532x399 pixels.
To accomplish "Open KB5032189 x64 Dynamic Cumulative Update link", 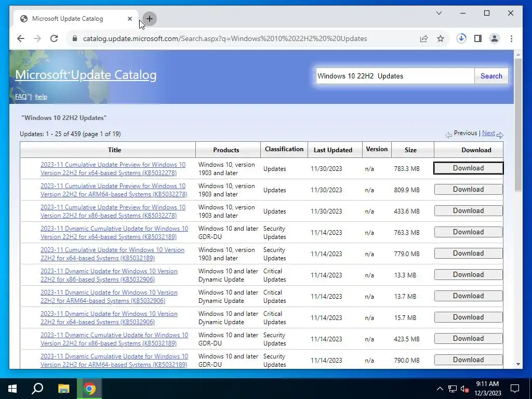I will [x=114, y=233].
